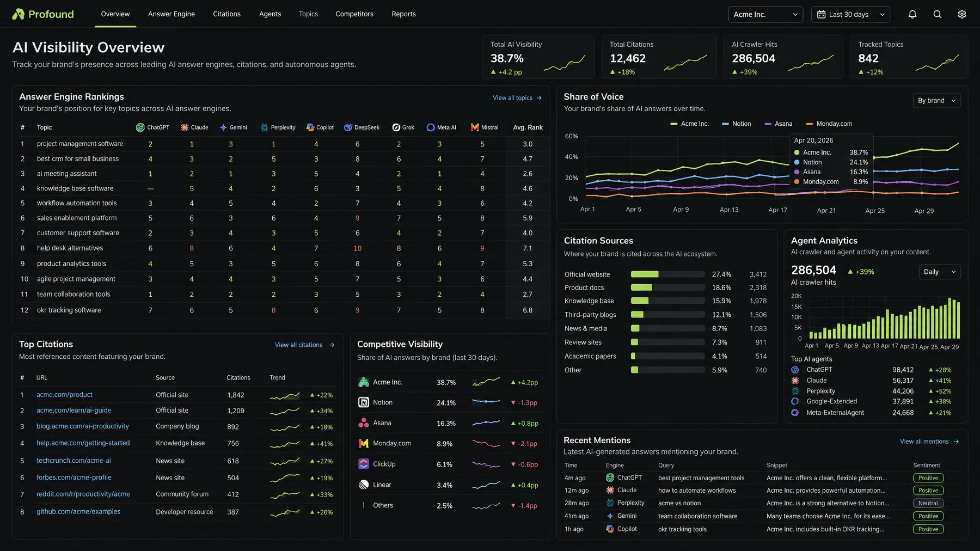The width and height of the screenshot is (980, 551).
Task: Click Official website citation progress bar
Action: [667, 274]
